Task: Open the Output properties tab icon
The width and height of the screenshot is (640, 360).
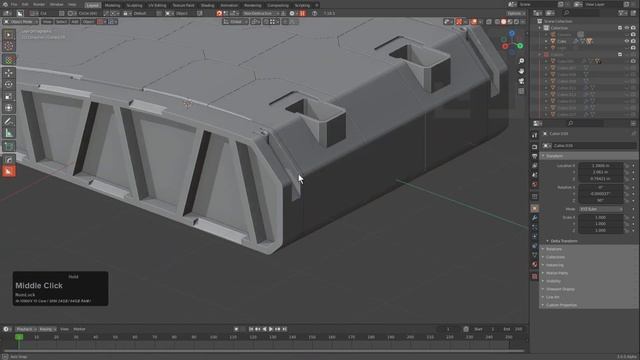Action: tap(535, 156)
